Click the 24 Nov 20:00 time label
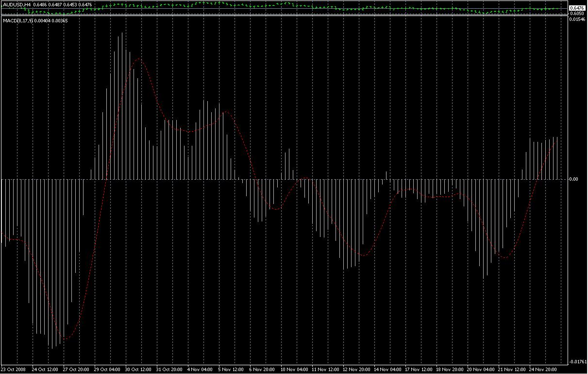The image size is (588, 374). pos(544,369)
